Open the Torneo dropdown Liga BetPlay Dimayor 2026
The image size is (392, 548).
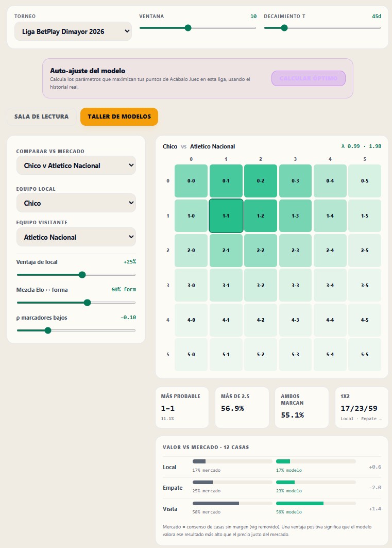pos(73,31)
